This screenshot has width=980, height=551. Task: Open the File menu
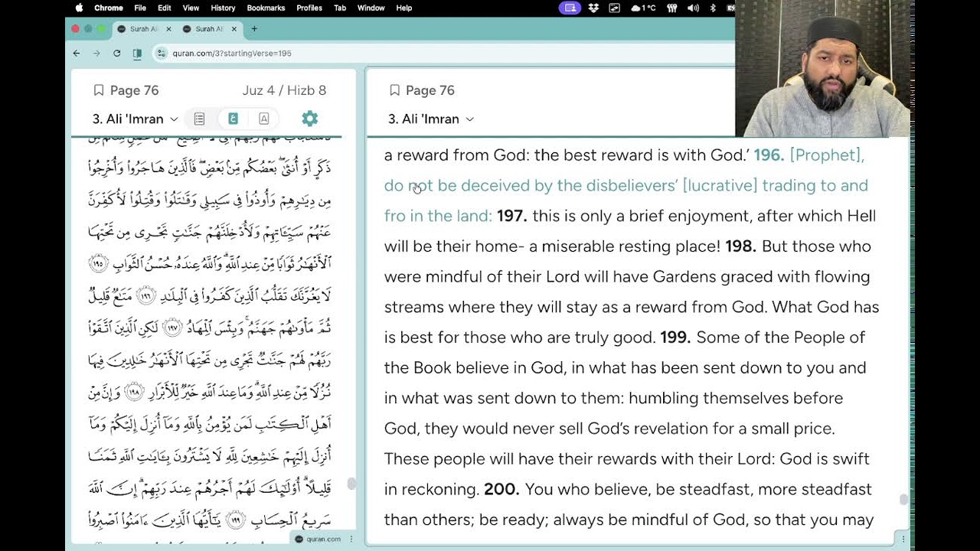(140, 8)
